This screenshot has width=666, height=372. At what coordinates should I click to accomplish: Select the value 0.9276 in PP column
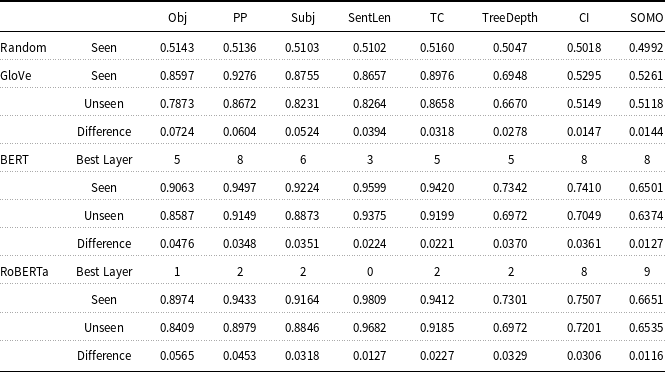(x=240, y=76)
